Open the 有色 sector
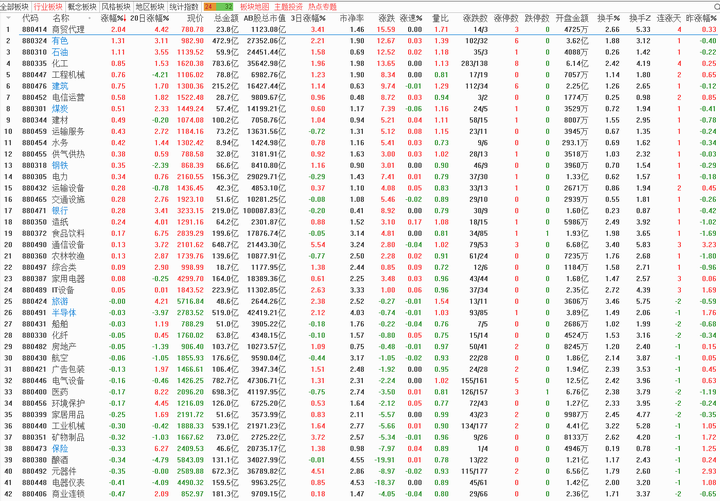Image resolution: width=720 pixels, height=501 pixels. [x=60, y=40]
